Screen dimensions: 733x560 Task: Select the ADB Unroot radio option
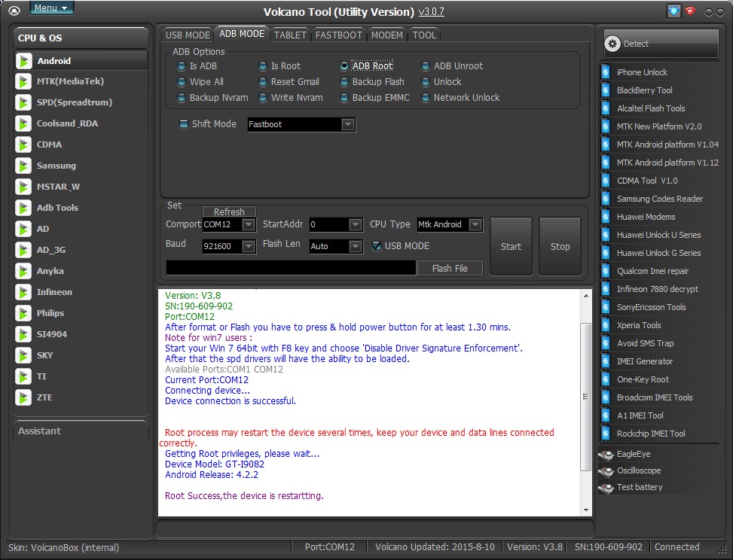click(426, 65)
